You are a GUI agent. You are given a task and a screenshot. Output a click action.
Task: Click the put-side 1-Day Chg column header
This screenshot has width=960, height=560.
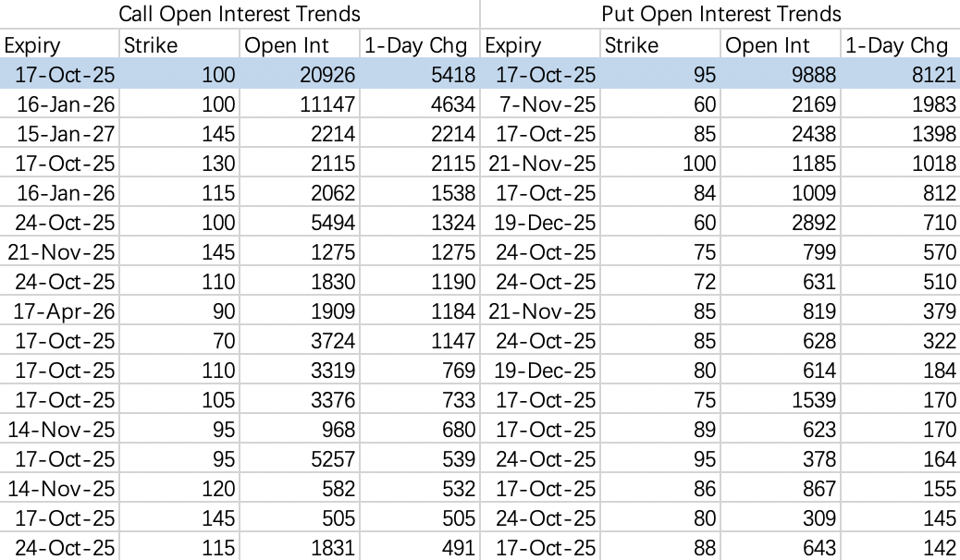[899, 45]
